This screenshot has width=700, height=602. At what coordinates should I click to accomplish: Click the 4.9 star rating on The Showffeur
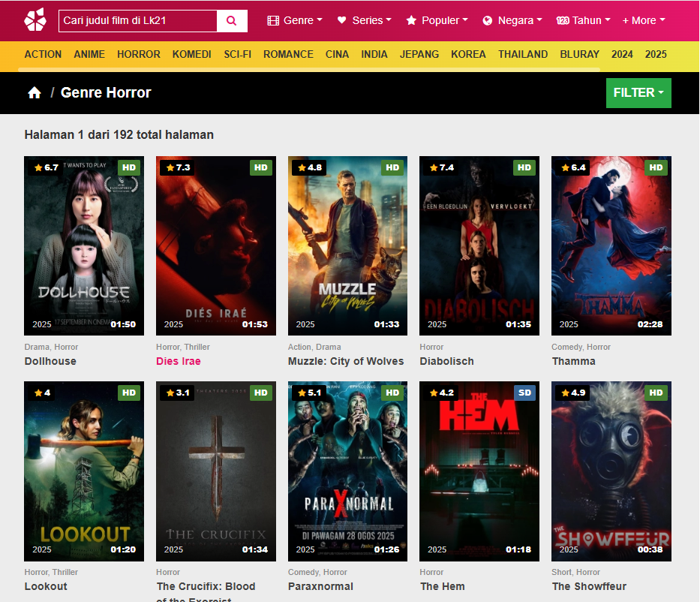(574, 393)
